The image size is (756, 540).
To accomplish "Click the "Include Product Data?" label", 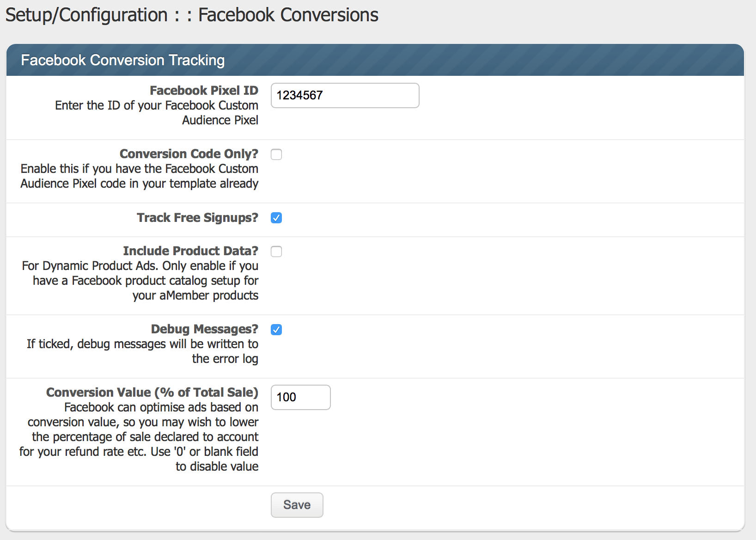I will (x=190, y=251).
